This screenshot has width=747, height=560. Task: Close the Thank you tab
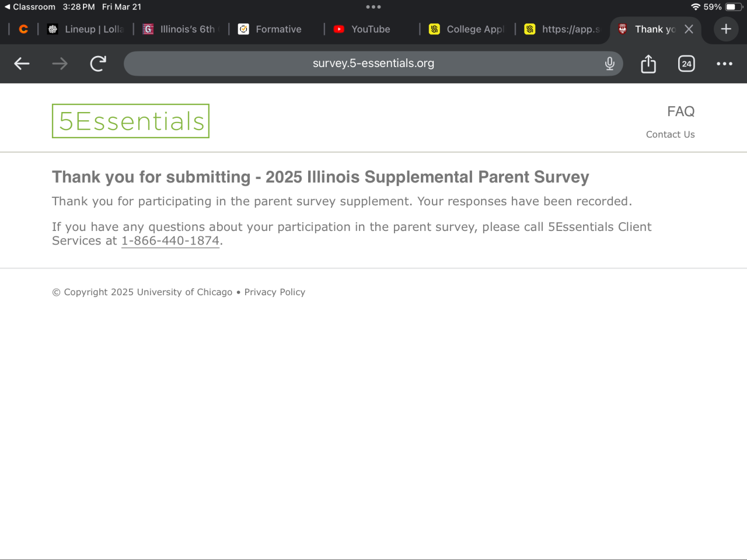(x=689, y=29)
